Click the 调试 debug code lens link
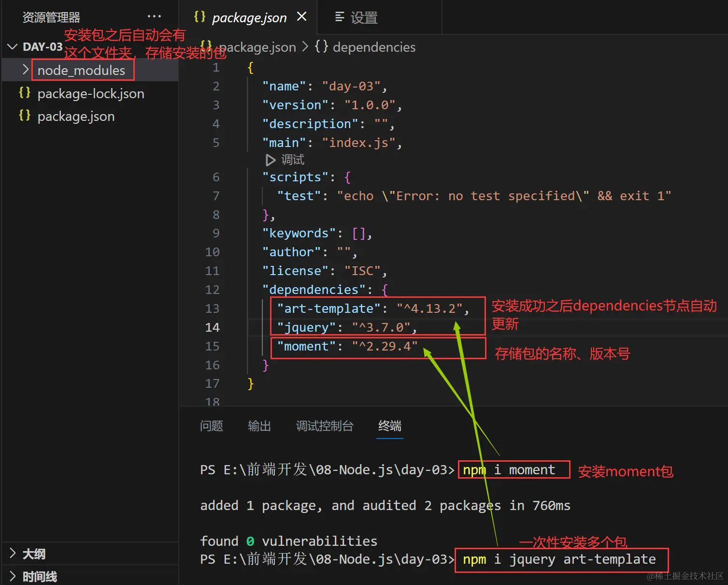Screen dimensions: 728x585 click(x=293, y=160)
